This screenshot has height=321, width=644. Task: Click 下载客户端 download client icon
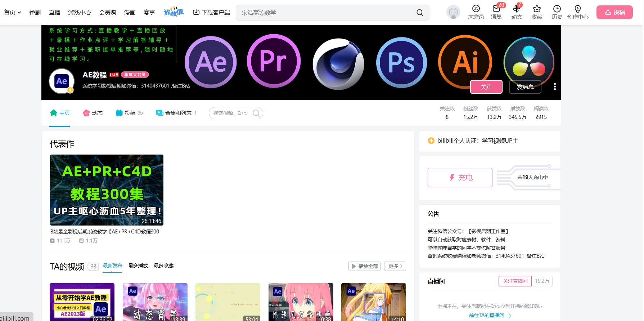pyautogui.click(x=196, y=12)
